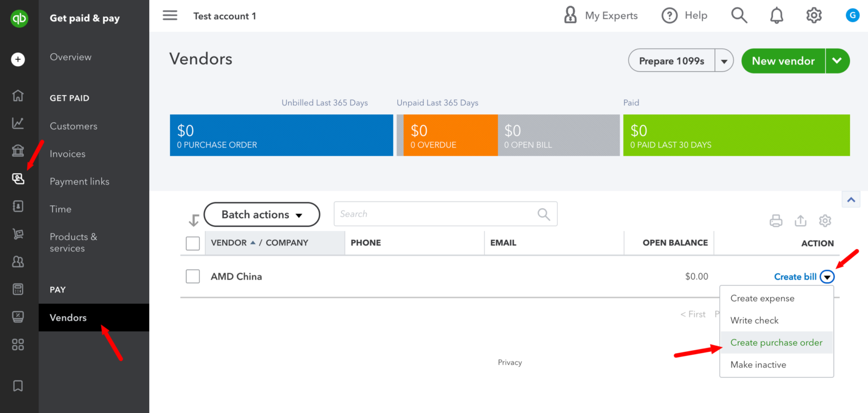The height and width of the screenshot is (413, 868).
Task: Open the Vendors entry in the sidebar
Action: [68, 317]
